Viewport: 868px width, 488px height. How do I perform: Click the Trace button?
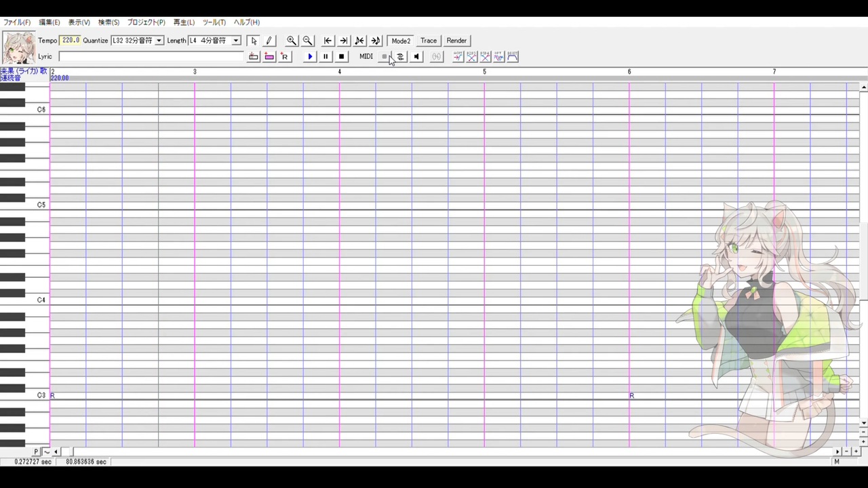coord(429,41)
